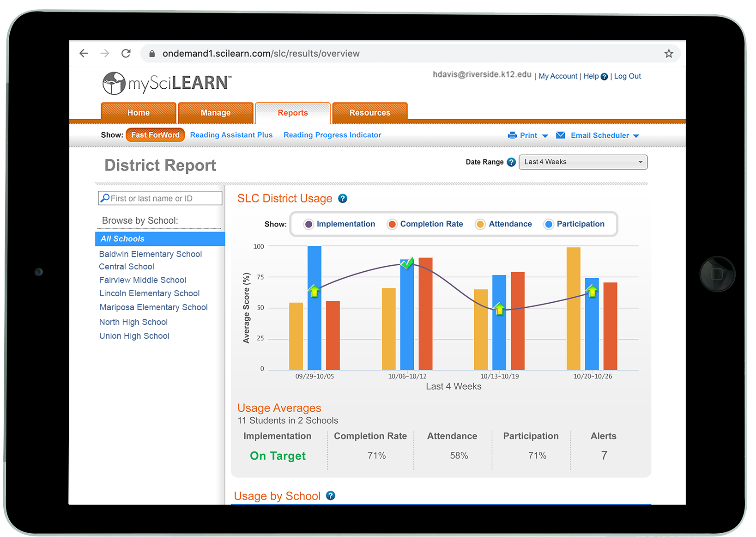Screen dimensions: 756x537
Task: Click the Alerts count 7
Action: pyautogui.click(x=604, y=456)
